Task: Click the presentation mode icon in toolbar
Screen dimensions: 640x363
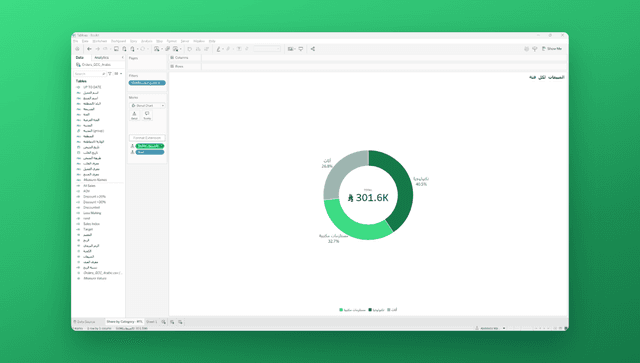Action: (301, 49)
